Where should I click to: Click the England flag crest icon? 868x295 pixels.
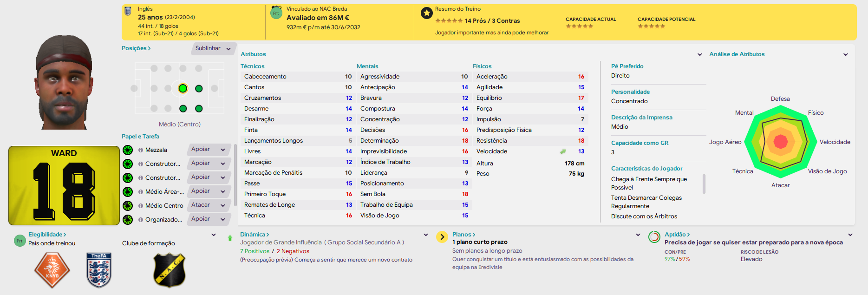[128, 11]
